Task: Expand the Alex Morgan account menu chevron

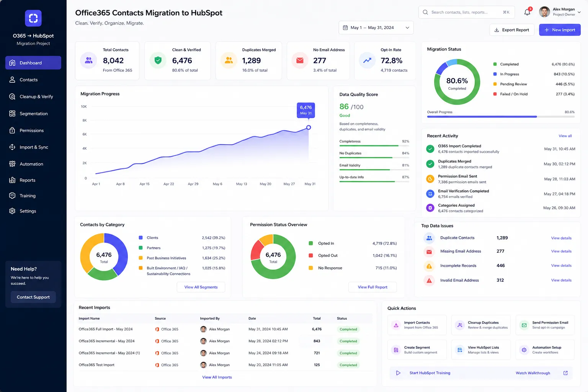Action: (x=579, y=12)
